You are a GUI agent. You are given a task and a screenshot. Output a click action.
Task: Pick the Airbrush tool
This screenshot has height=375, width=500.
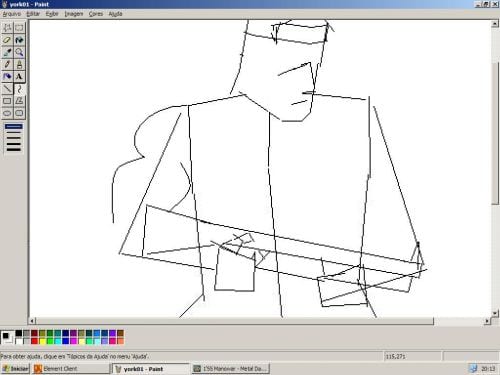pyautogui.click(x=7, y=77)
